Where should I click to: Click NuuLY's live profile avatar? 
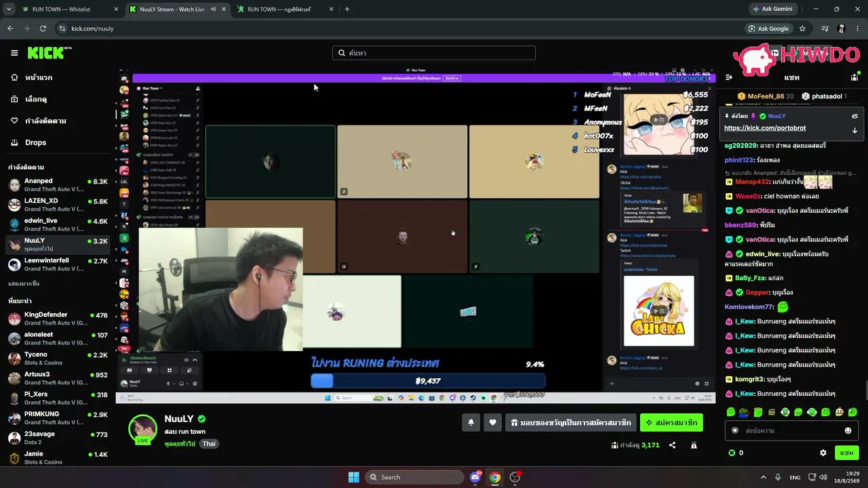pos(143,428)
